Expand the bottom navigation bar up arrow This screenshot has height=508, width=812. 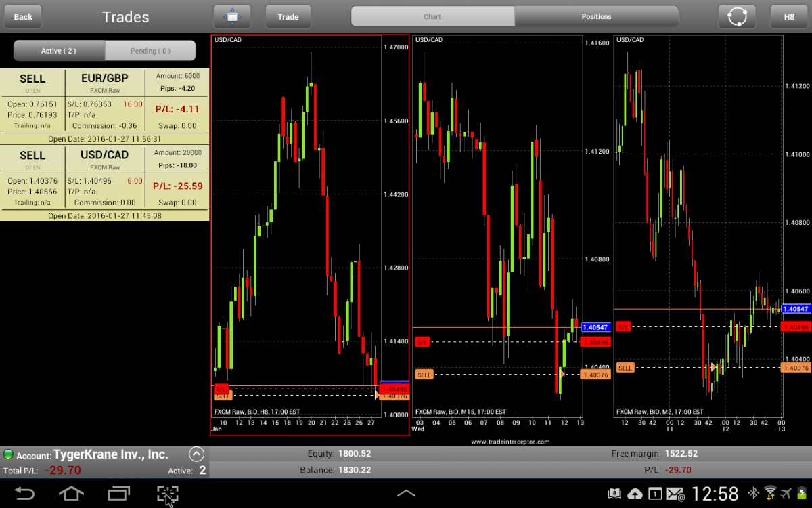point(406,494)
